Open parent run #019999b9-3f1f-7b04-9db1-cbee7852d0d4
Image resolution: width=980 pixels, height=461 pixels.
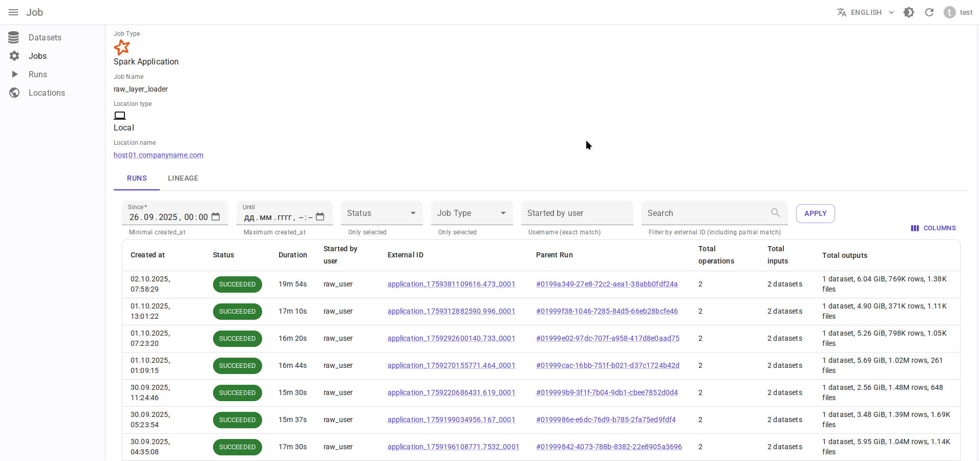607,392
